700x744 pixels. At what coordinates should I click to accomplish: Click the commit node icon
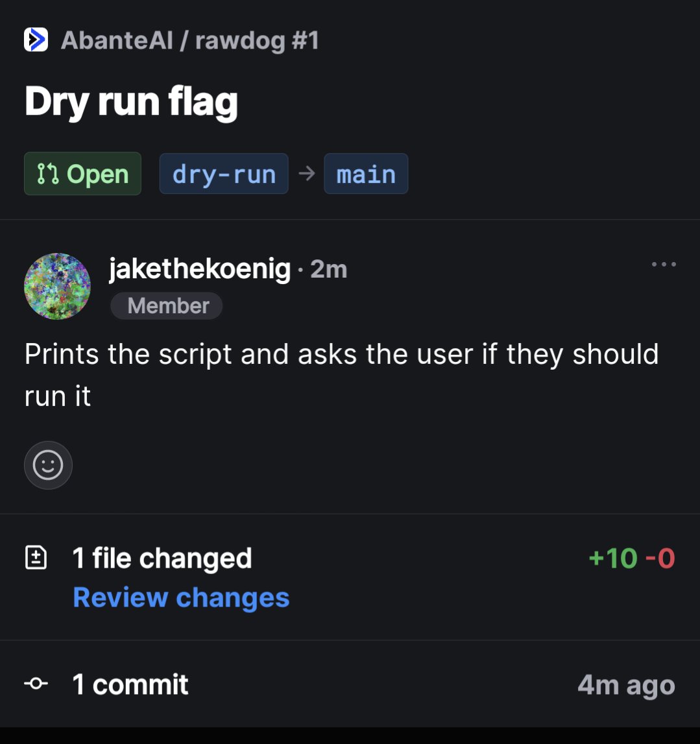point(36,684)
